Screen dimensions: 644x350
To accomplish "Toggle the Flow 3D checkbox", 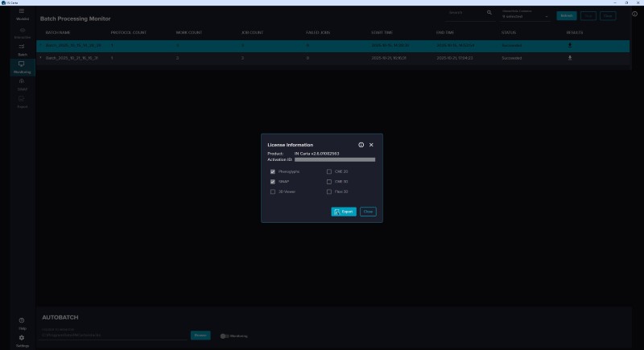I will pos(329,191).
